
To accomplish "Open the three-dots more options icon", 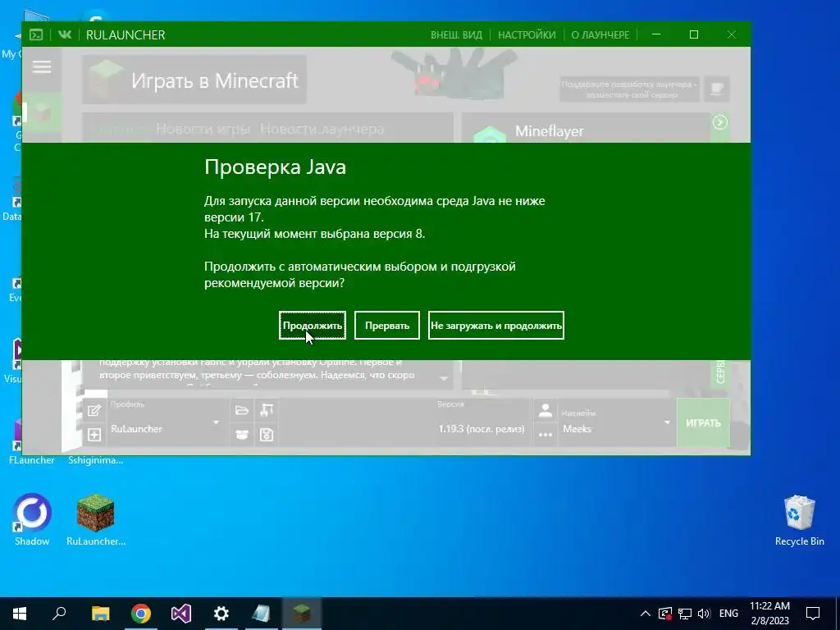I will (x=546, y=435).
